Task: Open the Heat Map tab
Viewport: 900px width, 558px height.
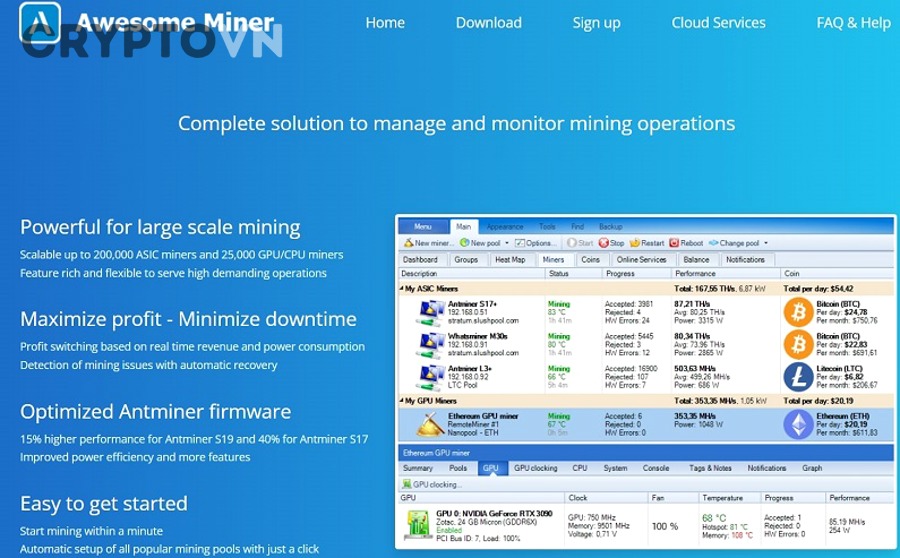Action: click(510, 259)
